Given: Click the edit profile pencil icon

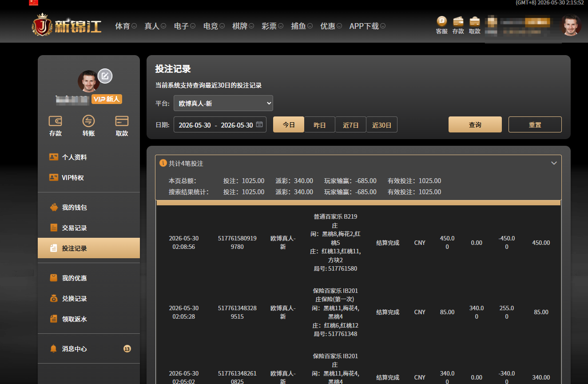Looking at the screenshot, I should tap(105, 76).
